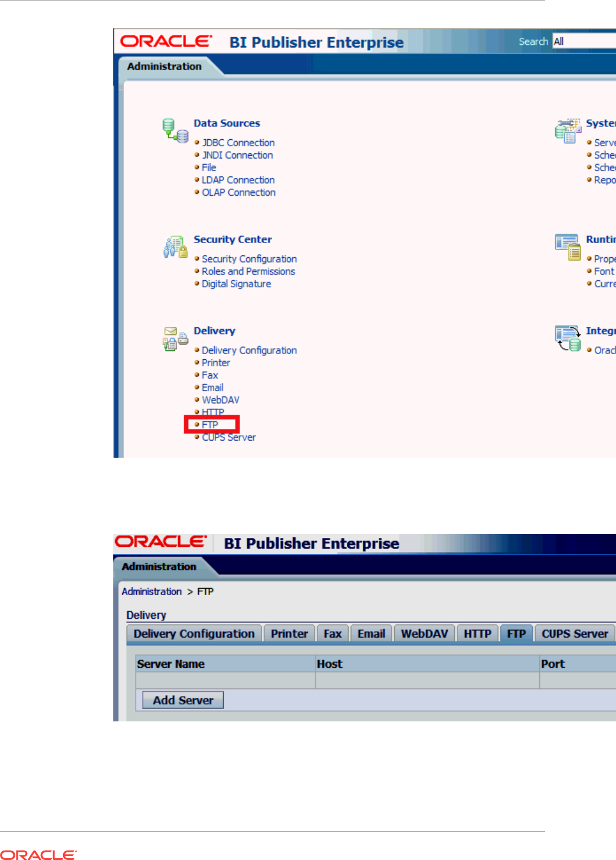The height and width of the screenshot is (860, 616).
Task: Open the Printer delivery link
Action: (x=216, y=363)
